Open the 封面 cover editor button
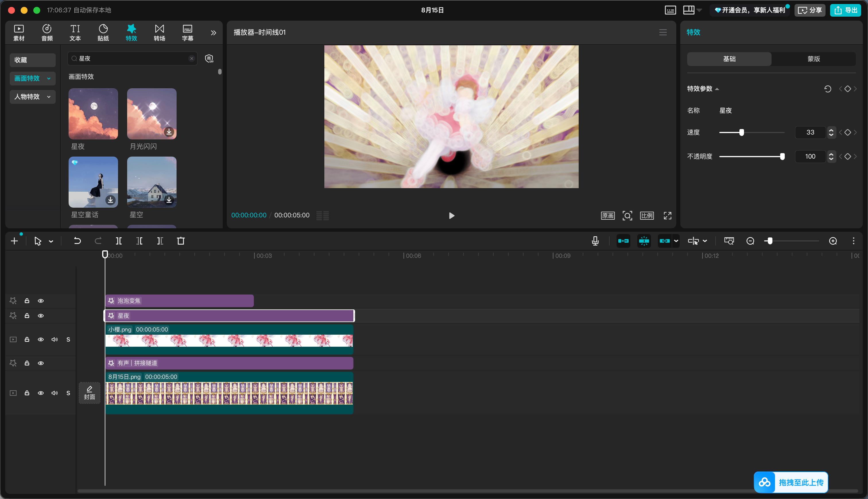Screen dimensions: 868x499 90,393
